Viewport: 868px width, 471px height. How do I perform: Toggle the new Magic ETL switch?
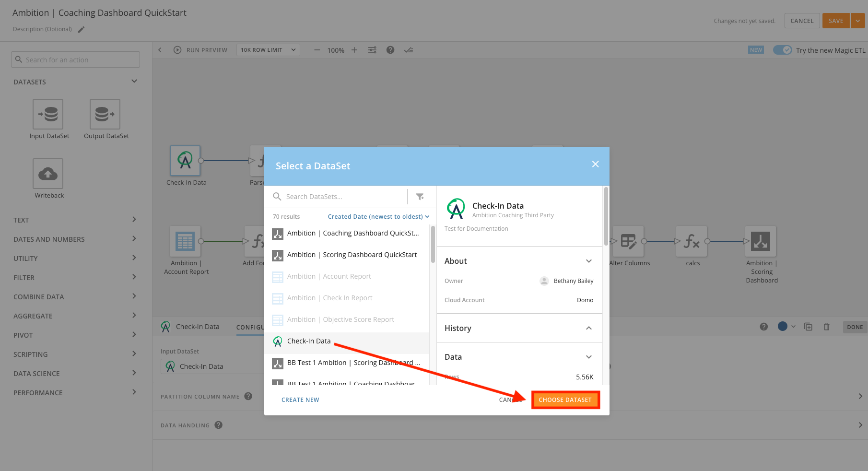(783, 50)
